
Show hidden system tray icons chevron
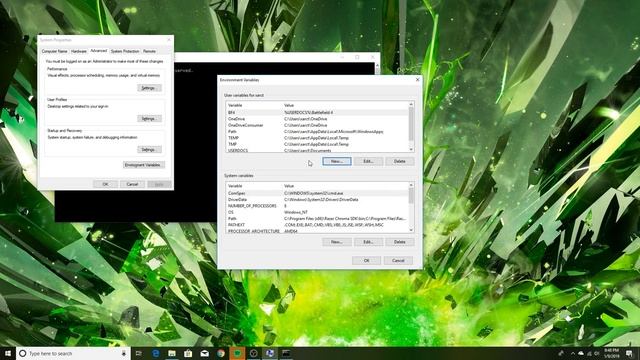[573, 353]
